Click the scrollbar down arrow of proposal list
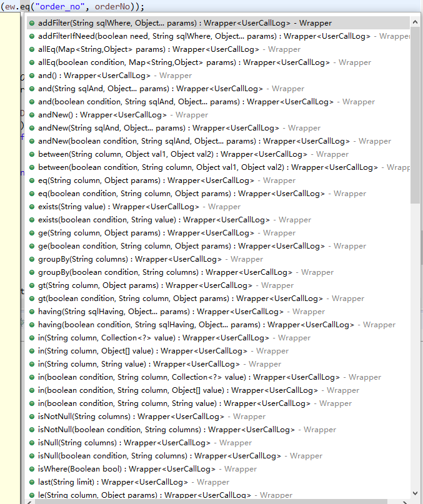 click(415, 493)
